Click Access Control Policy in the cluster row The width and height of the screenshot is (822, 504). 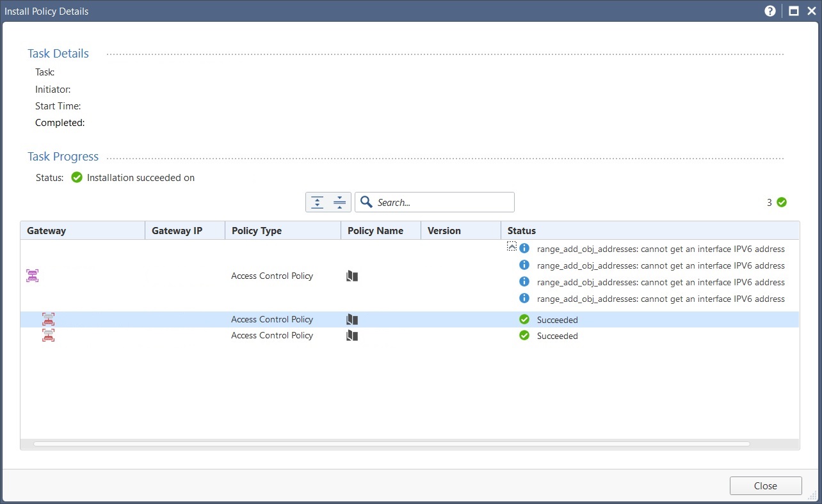272,276
